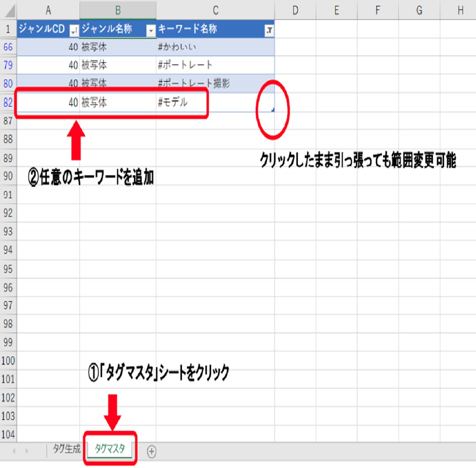This screenshot has height=468, width=476.
Task: Add a new sheet with plus icon
Action: click(151, 452)
